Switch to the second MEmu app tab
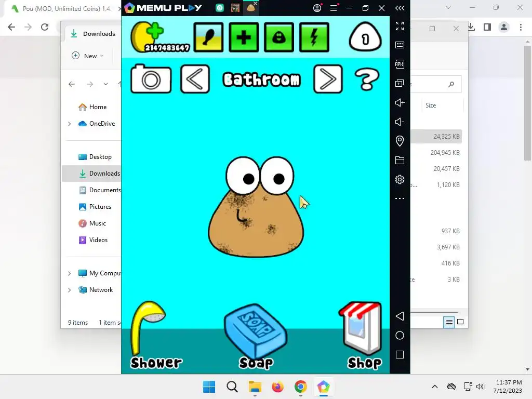Viewport: 532px width, 399px height. tap(235, 8)
